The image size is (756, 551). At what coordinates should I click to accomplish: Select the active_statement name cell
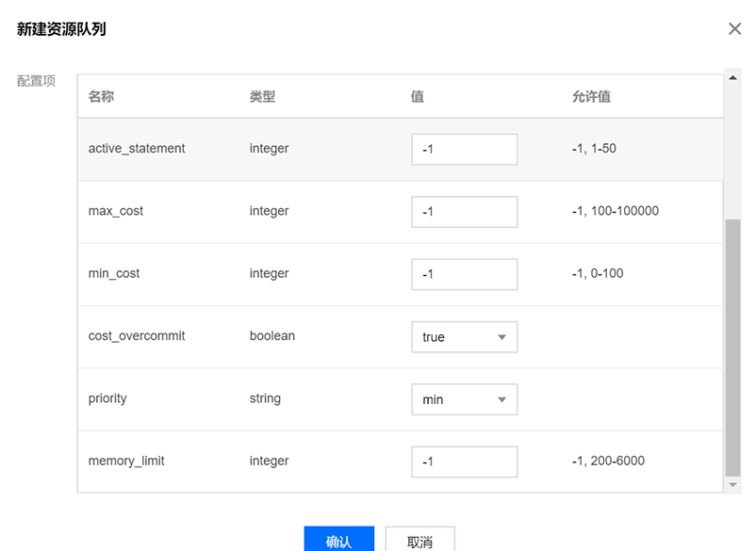pyautogui.click(x=137, y=149)
